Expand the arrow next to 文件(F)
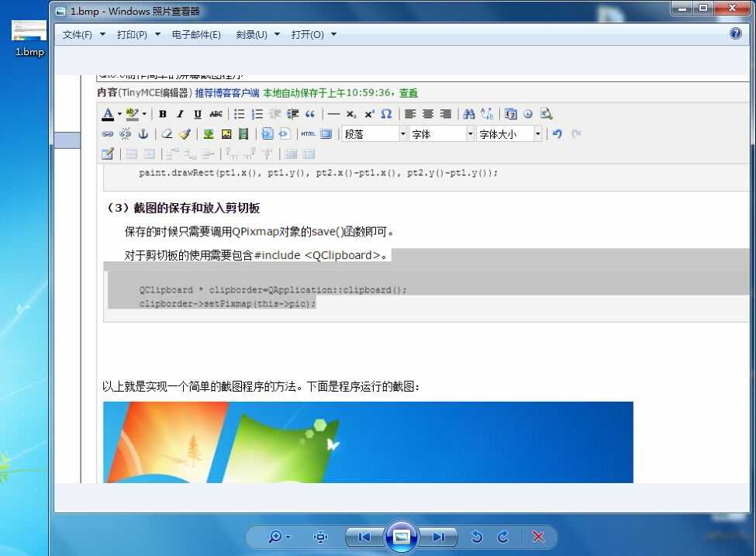 102,35
